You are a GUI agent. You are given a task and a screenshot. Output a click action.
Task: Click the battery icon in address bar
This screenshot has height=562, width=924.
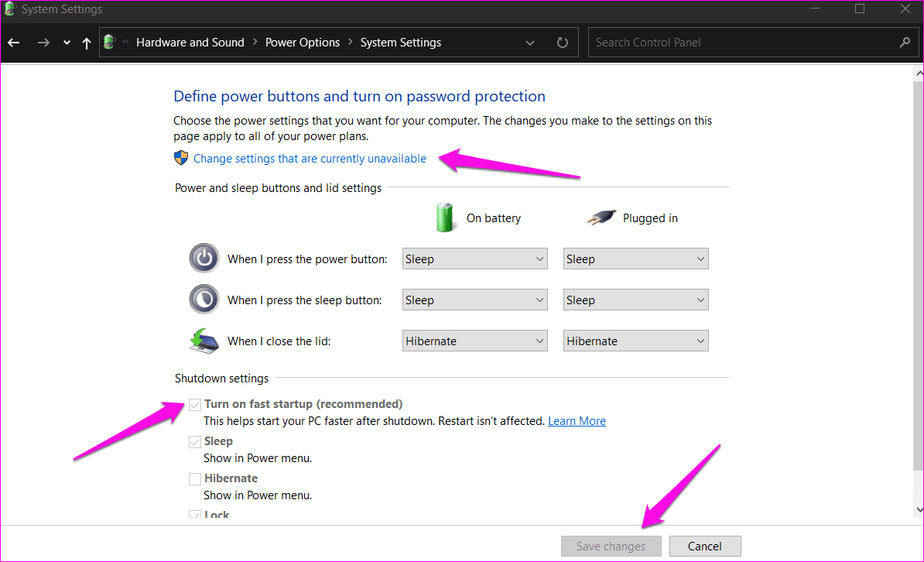click(x=109, y=42)
